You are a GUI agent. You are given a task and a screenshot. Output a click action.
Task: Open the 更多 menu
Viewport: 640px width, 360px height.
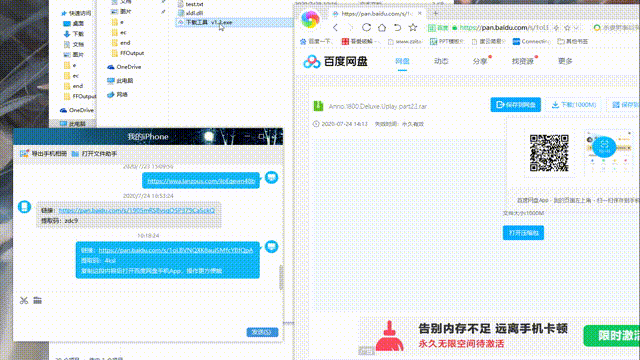(x=565, y=61)
